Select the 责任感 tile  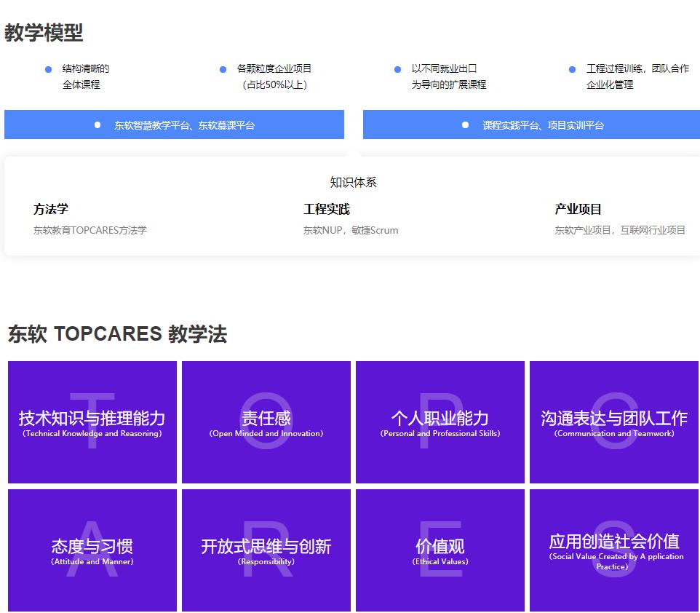[x=265, y=422]
